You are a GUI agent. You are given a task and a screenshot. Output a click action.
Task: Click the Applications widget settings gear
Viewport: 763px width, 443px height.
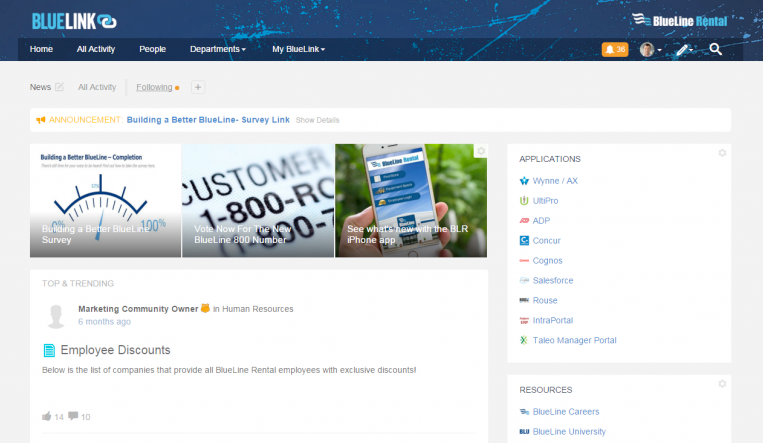(722, 153)
